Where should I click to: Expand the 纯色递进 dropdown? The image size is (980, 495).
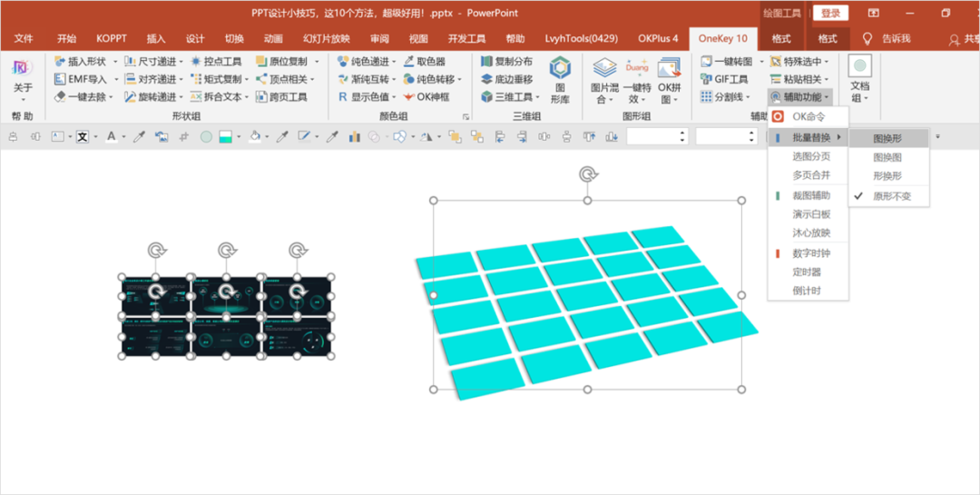(x=394, y=62)
